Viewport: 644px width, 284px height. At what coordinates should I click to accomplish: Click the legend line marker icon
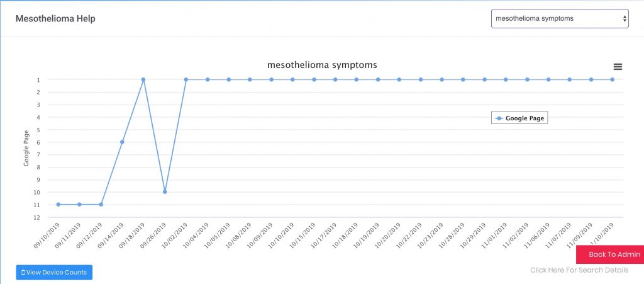click(499, 118)
